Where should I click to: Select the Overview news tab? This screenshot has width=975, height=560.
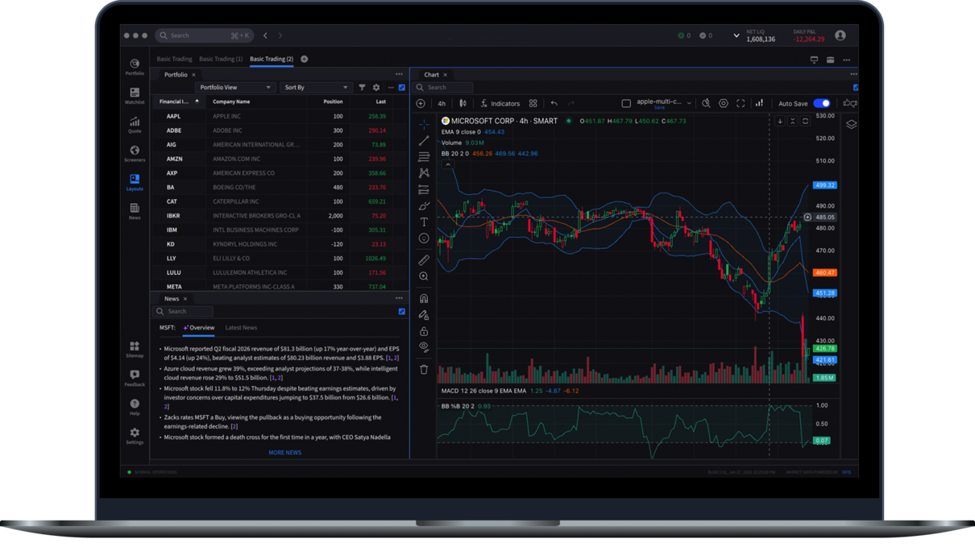(199, 328)
